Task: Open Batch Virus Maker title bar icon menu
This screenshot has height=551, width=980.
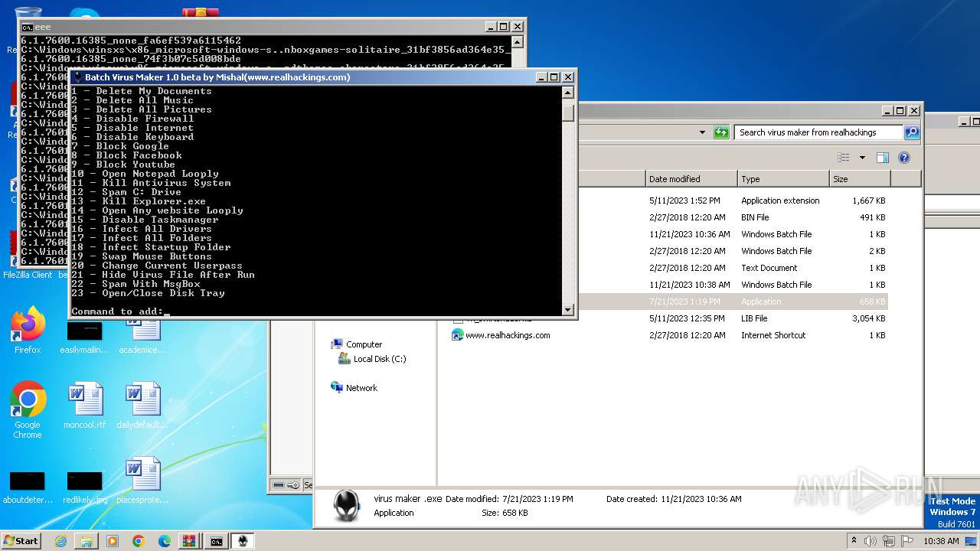Action: click(77, 77)
